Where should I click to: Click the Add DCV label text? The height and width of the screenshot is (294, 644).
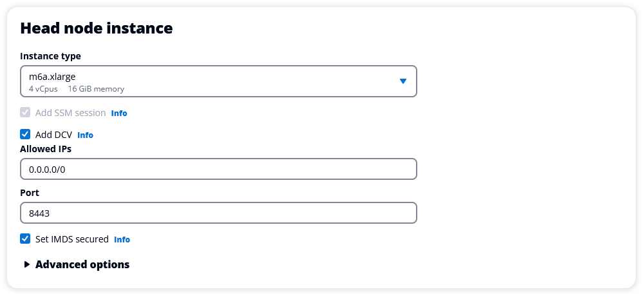[53, 135]
